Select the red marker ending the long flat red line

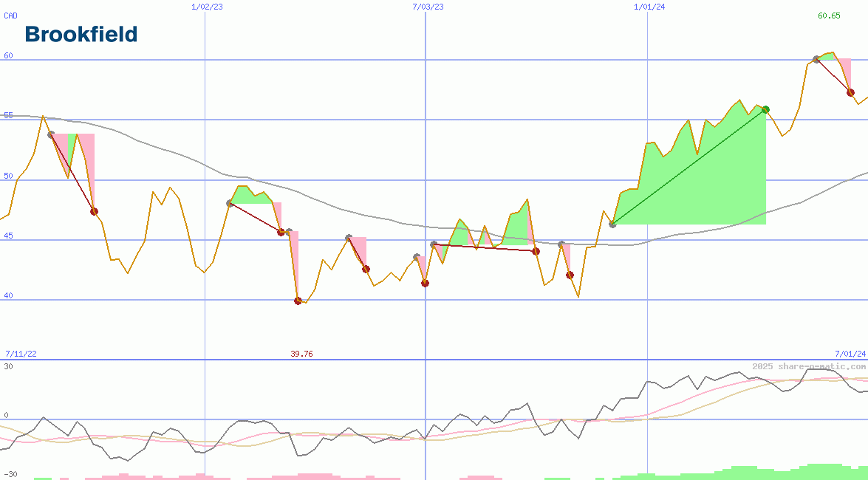point(536,251)
